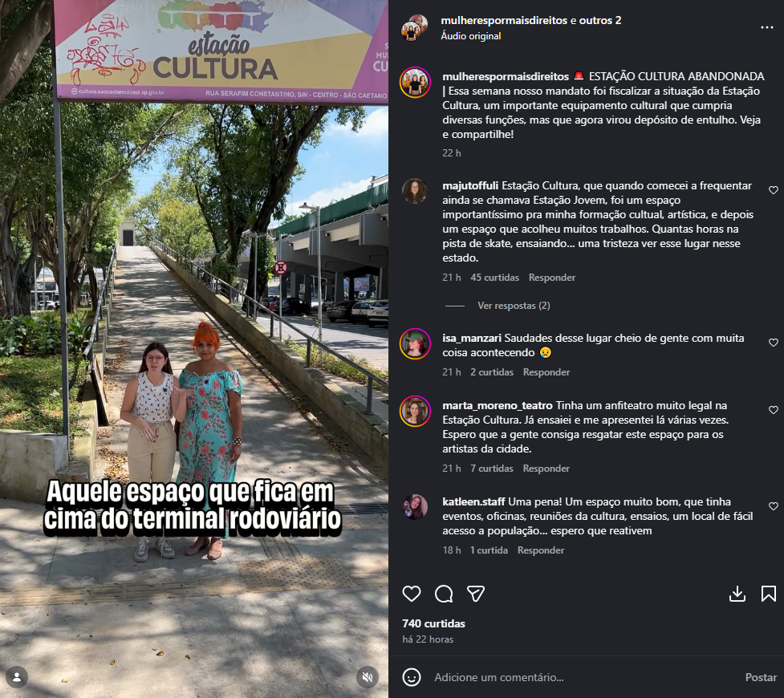Viewport: 784px width, 698px height.
Task: Expand Ver respostas (2) replies
Action: (x=514, y=306)
